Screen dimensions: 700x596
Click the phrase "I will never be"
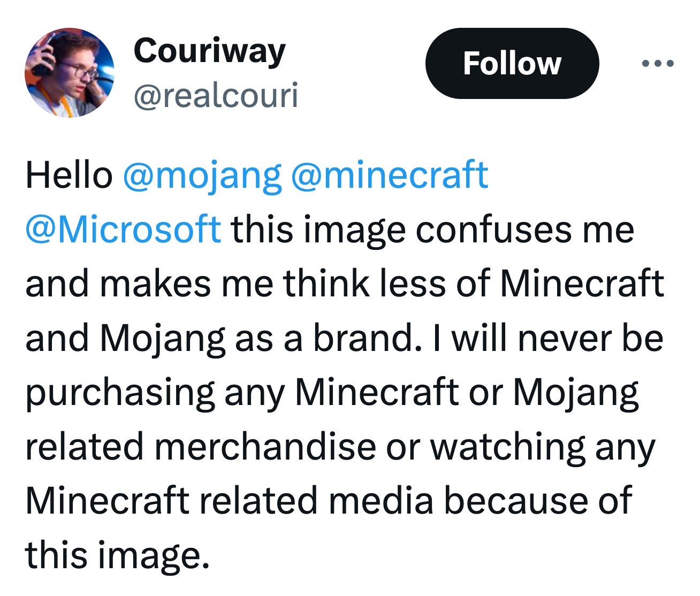click(x=557, y=338)
